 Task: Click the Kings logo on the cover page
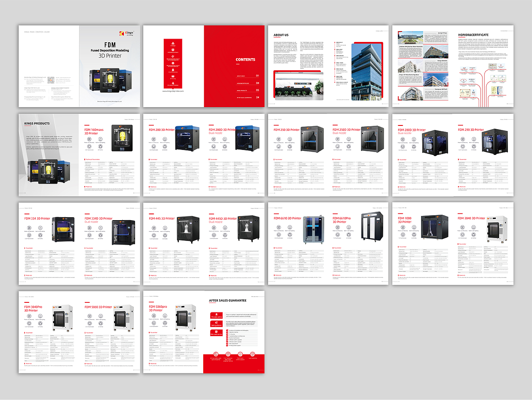pyautogui.click(x=127, y=33)
